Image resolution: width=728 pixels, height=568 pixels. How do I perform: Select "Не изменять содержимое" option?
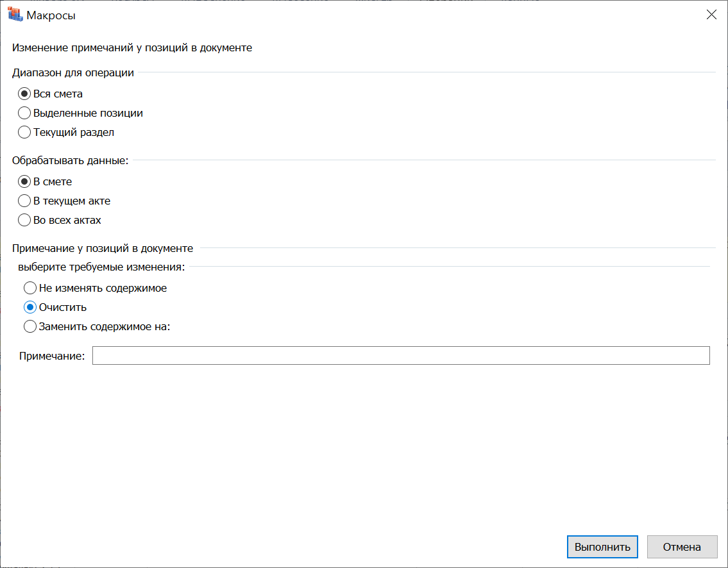point(30,288)
